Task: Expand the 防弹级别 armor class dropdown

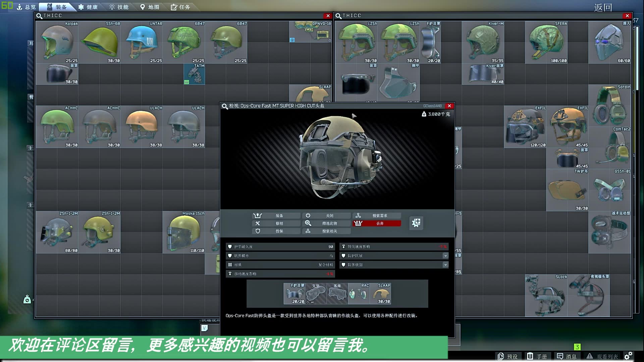Action: pos(445,265)
